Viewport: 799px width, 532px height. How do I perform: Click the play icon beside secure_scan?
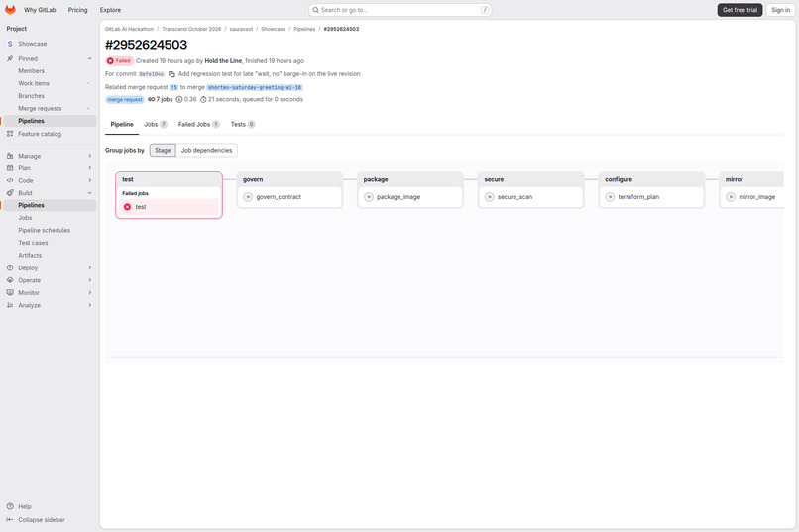489,197
